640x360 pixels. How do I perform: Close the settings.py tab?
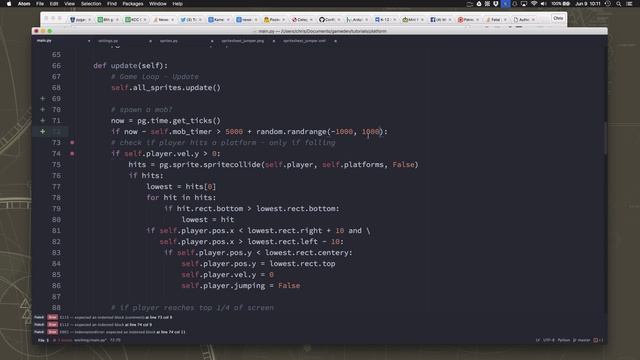pos(150,41)
